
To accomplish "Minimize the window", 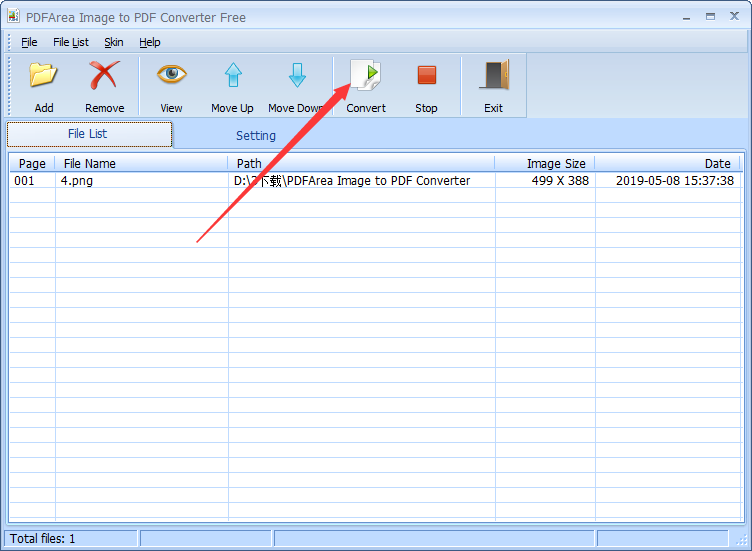I will pyautogui.click(x=687, y=17).
